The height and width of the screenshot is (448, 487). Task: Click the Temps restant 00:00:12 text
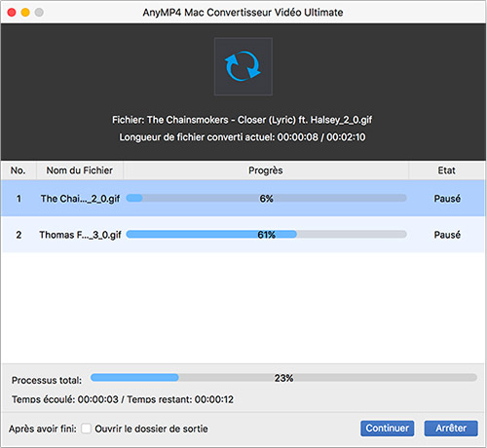180,399
